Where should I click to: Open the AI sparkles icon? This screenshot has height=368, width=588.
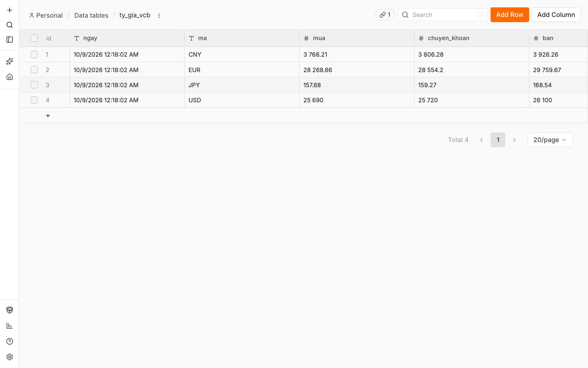(x=10, y=61)
